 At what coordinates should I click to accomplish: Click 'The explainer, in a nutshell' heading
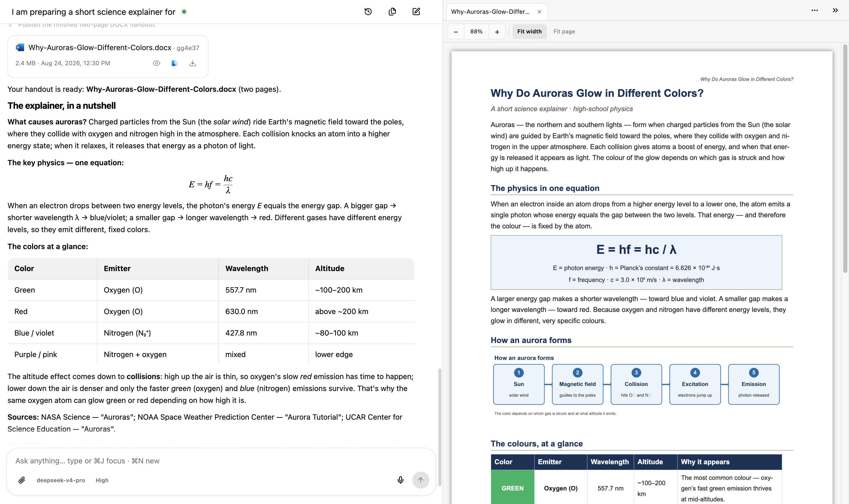pos(62,106)
